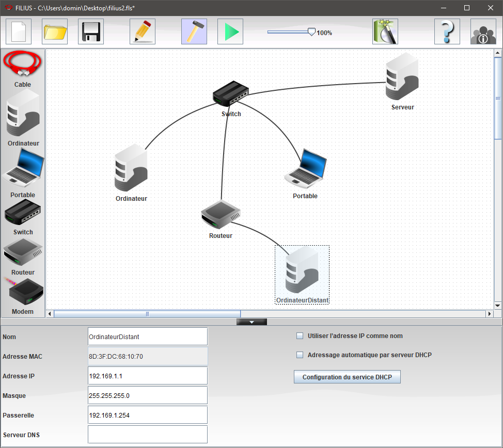Click the Serveur node on the canvas
This screenshot has width=503, height=448.
pos(402,78)
